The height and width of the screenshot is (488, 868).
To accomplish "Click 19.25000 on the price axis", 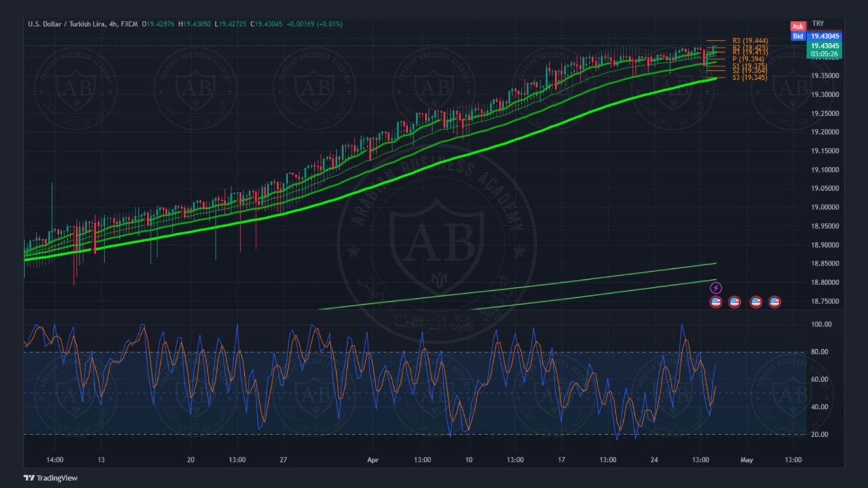I will point(825,113).
